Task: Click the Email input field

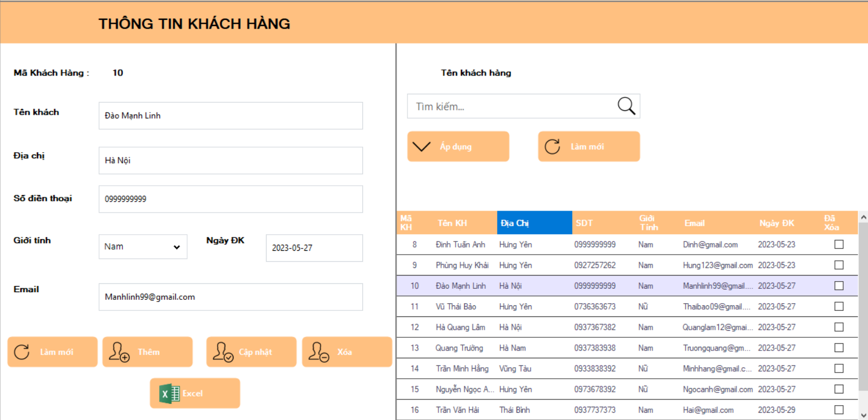Action: coord(230,297)
